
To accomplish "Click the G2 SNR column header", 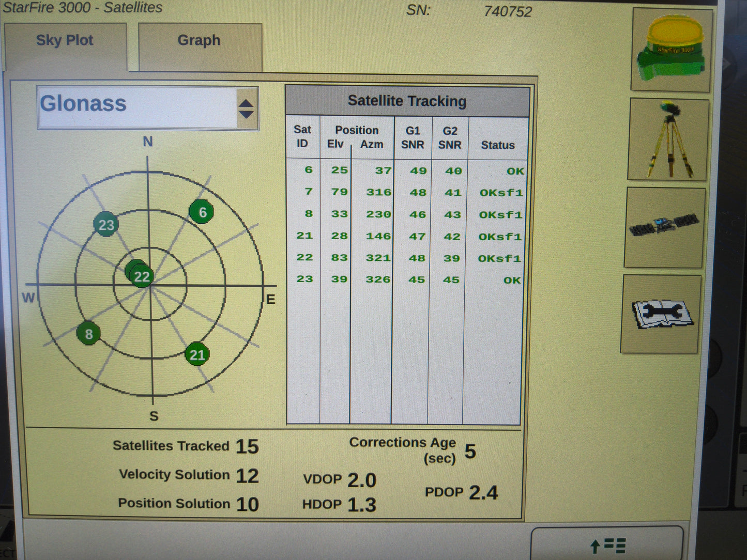I will (450, 138).
